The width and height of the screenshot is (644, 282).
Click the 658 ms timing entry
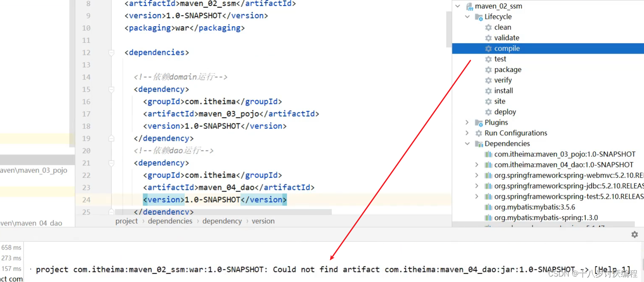point(11,247)
